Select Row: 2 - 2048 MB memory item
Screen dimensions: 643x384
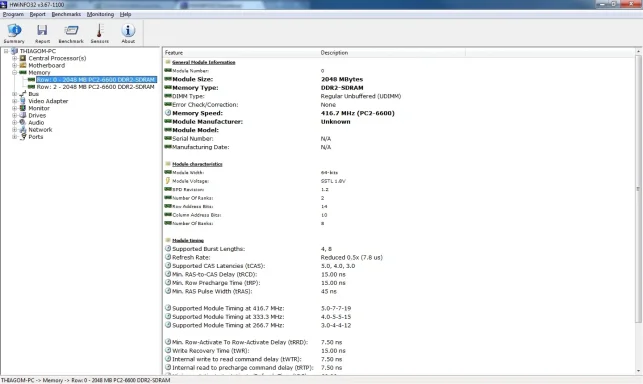point(96,87)
